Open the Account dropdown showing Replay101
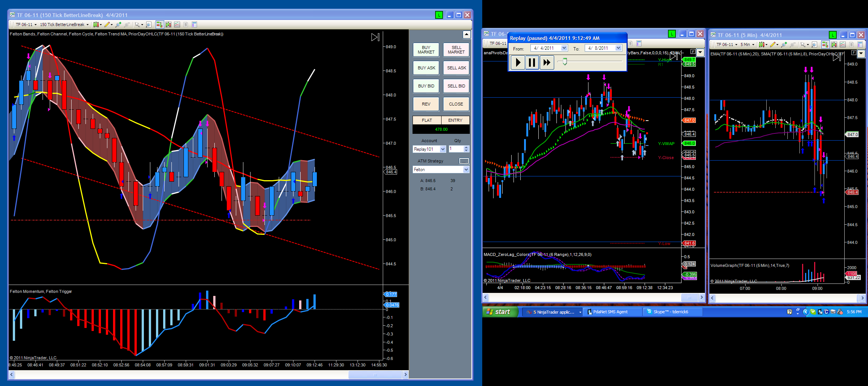The image size is (868, 386). point(429,149)
